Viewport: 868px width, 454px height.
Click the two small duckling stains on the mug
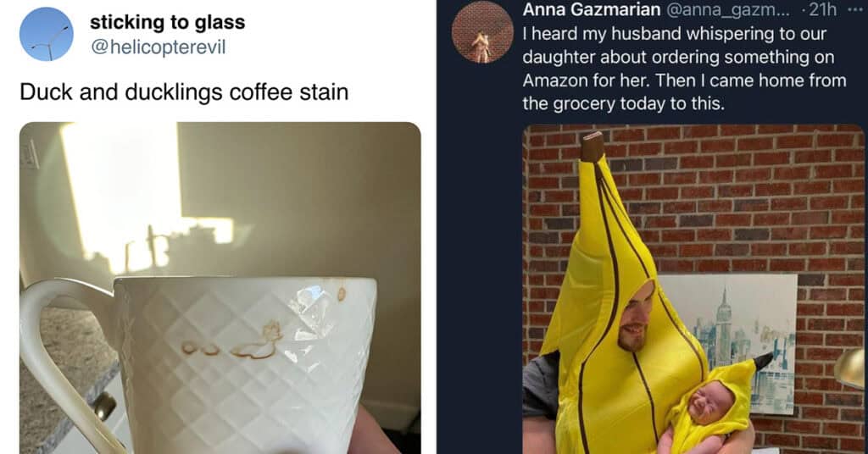point(200,348)
